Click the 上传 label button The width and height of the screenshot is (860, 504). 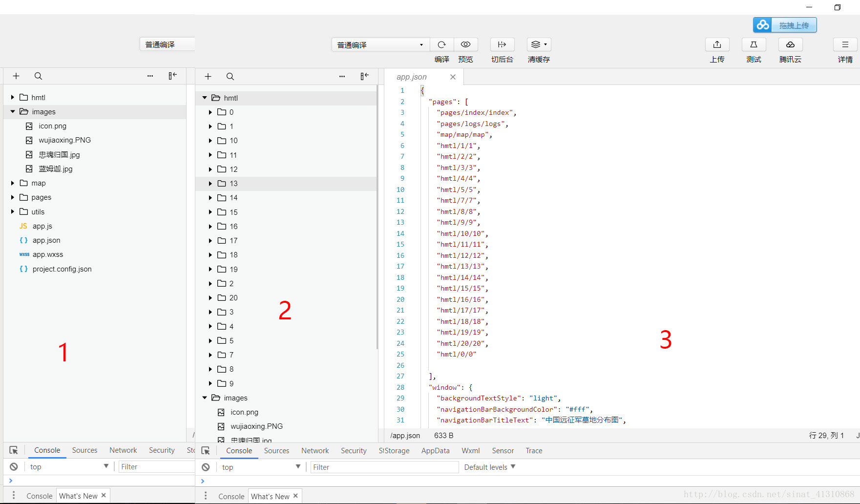717,60
